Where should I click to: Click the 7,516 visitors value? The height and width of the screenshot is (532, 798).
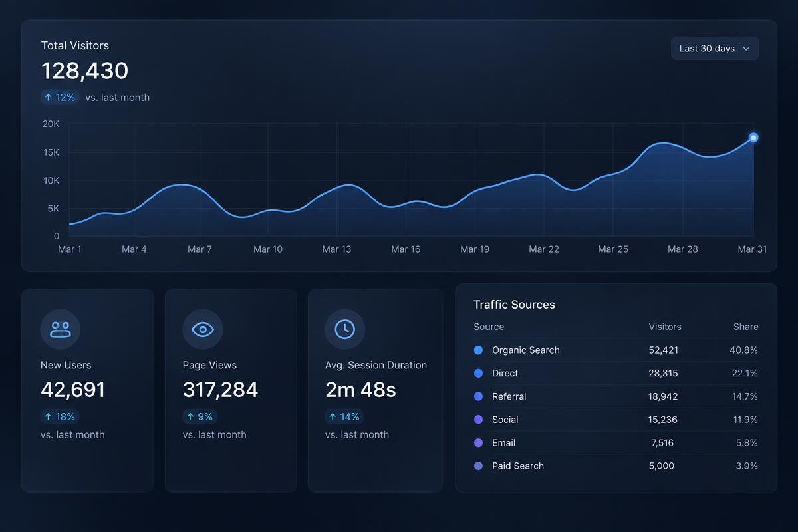pos(662,443)
